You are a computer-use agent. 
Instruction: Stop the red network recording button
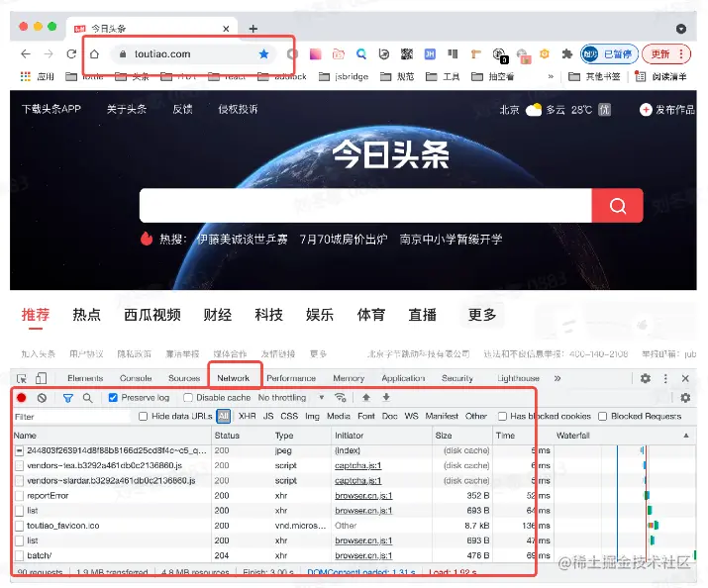pyautogui.click(x=21, y=398)
